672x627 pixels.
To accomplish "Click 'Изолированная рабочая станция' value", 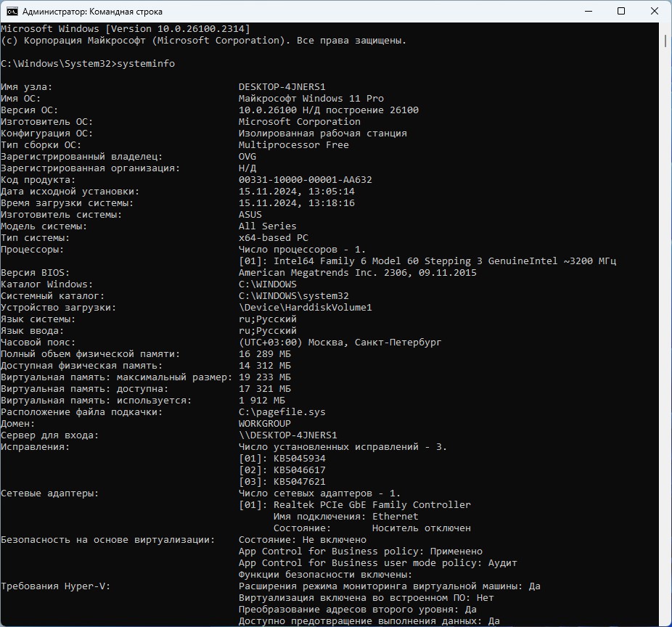I will point(323,133).
